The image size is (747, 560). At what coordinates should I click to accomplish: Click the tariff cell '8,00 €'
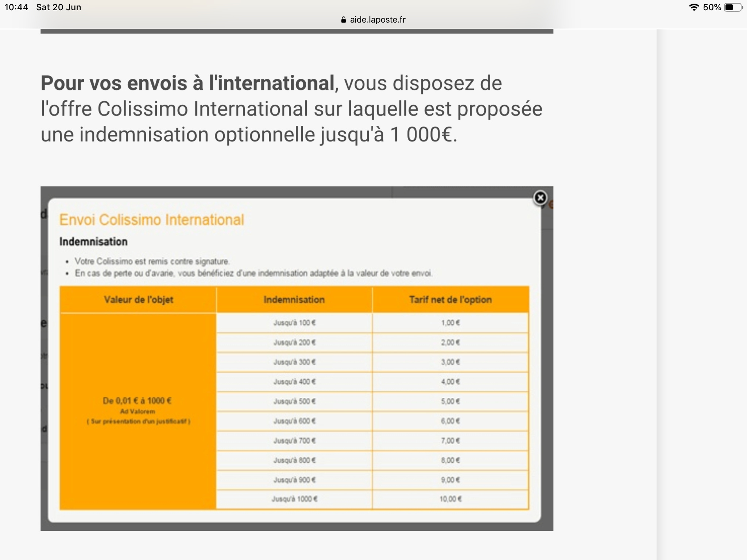[x=450, y=461]
